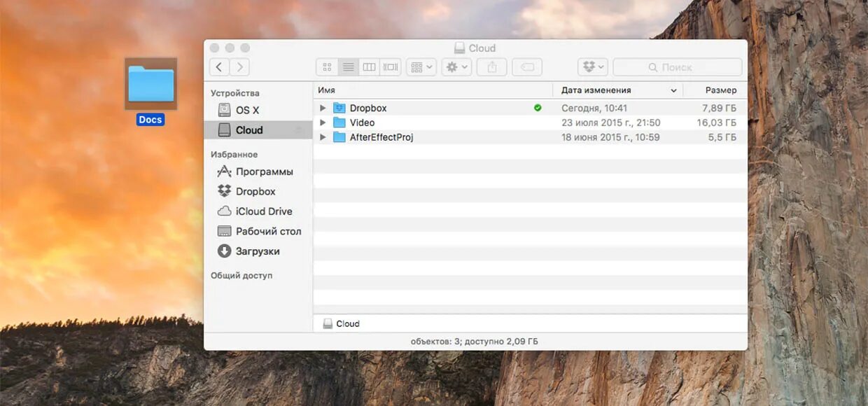Click Cloud in the bottom path bar
Viewport: 868px width, 406px height.
341,323
